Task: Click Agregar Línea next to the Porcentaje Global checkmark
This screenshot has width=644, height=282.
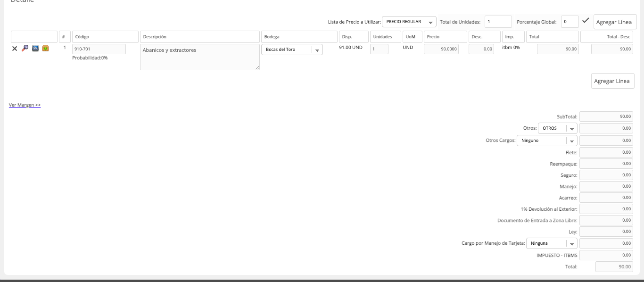Action: click(615, 22)
